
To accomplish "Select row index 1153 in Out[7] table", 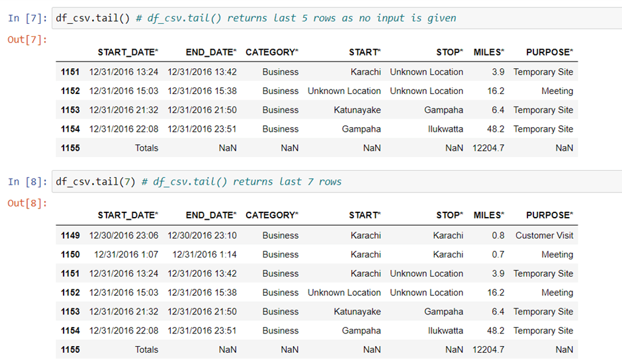I will 70,110.
